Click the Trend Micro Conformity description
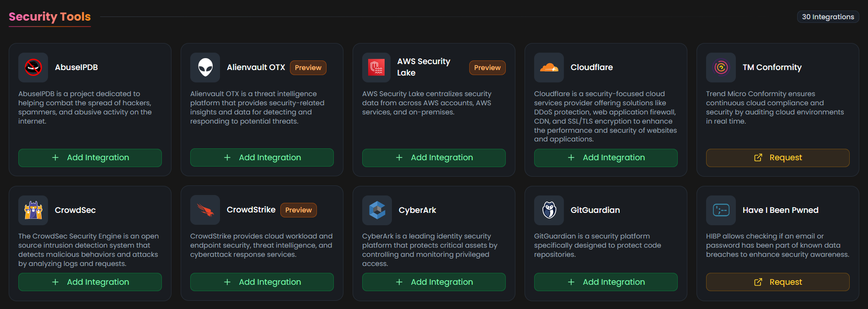This screenshot has width=868, height=309. 775,108
